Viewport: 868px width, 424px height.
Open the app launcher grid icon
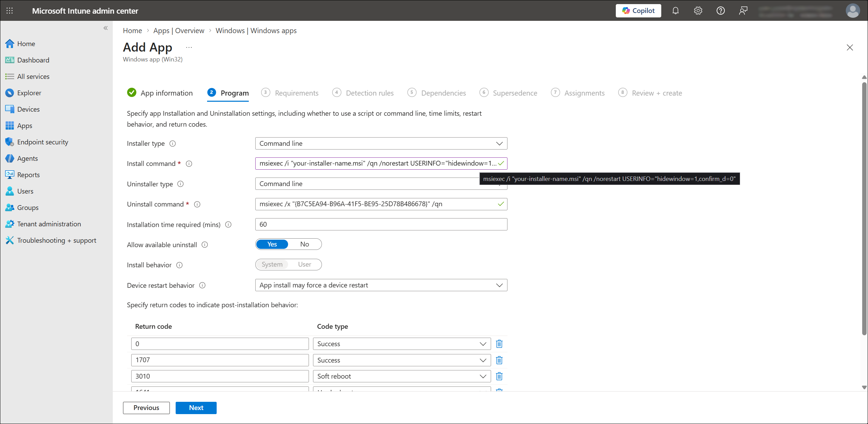coord(10,11)
